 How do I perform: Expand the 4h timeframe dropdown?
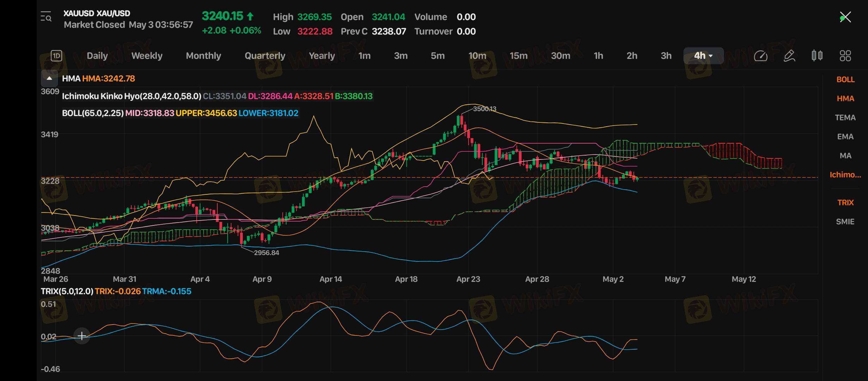pos(703,56)
